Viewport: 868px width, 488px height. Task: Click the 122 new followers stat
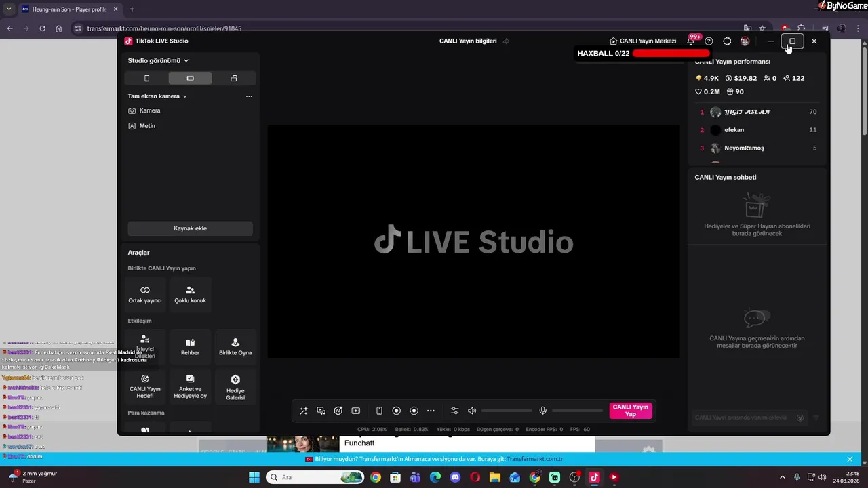click(x=793, y=78)
